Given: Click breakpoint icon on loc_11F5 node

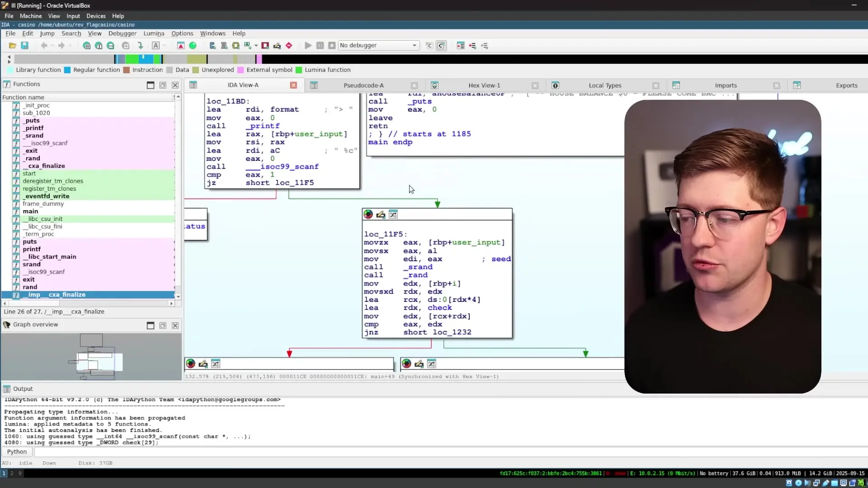Looking at the screenshot, I should point(368,215).
